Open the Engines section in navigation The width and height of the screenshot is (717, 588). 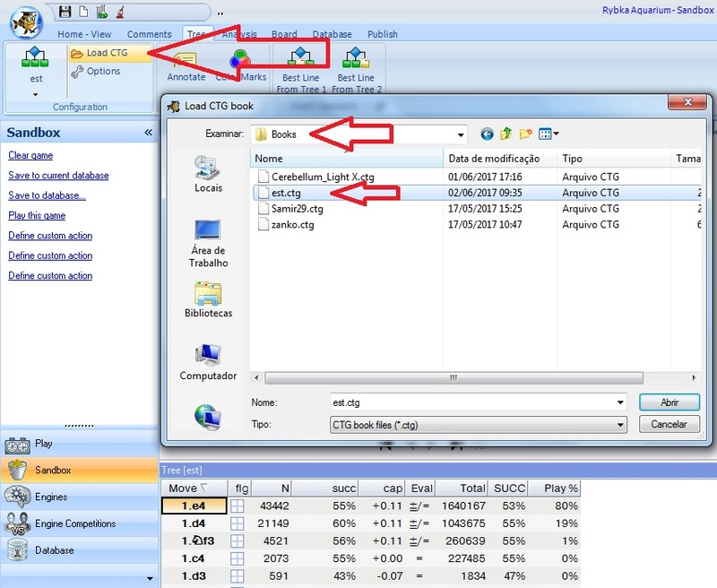tap(80, 497)
